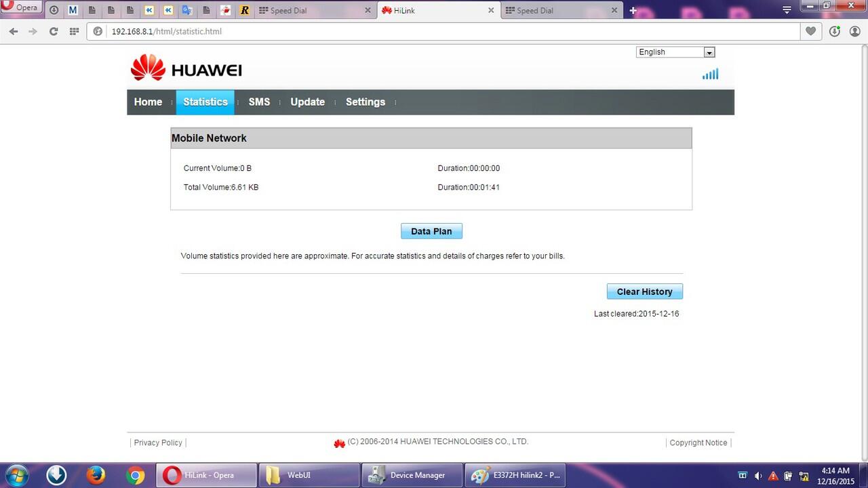
Task: Click the Mobile Network section header
Action: [x=431, y=138]
